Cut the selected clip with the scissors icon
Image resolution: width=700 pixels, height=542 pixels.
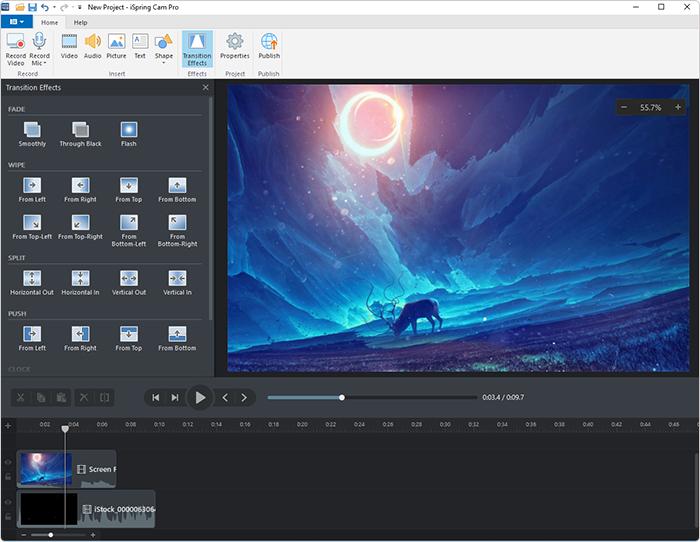21,397
